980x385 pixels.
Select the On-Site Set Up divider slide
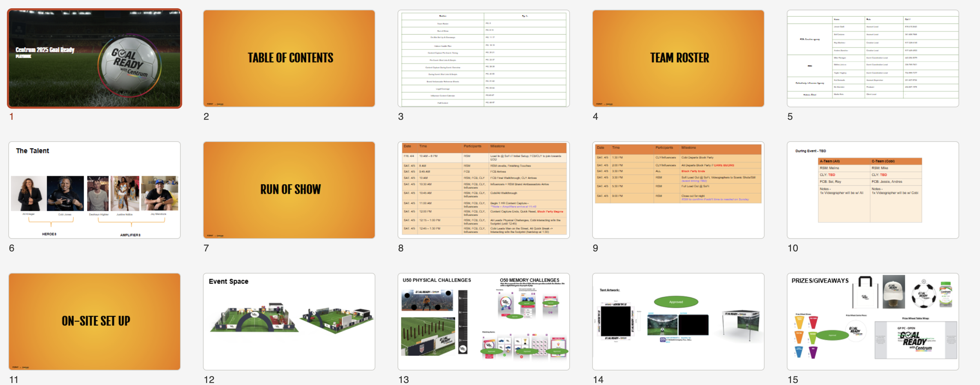pyautogui.click(x=94, y=321)
